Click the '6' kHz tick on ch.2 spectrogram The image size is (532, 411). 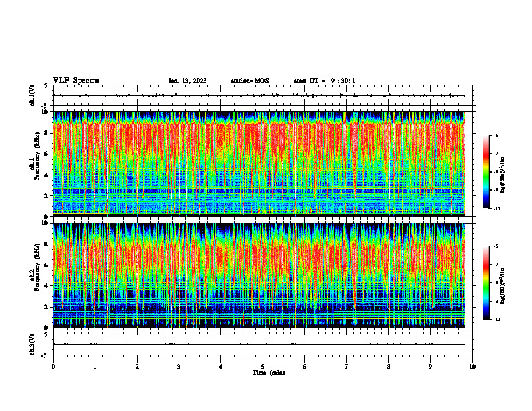tap(47, 265)
